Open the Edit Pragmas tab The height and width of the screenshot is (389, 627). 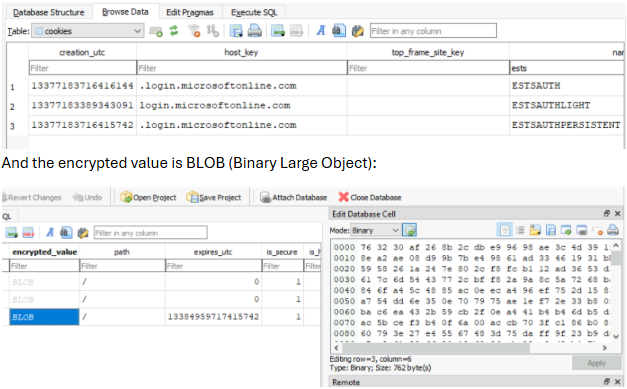[190, 12]
